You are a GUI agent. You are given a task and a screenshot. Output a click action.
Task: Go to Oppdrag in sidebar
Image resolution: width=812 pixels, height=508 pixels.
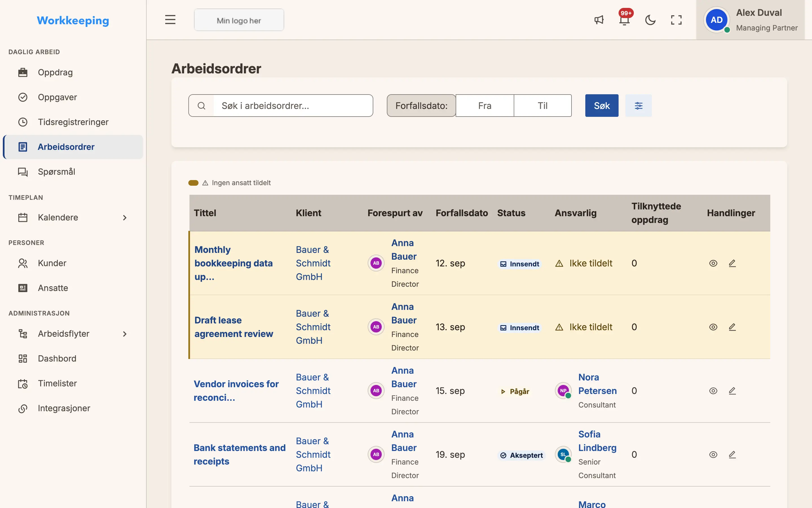click(x=73, y=72)
